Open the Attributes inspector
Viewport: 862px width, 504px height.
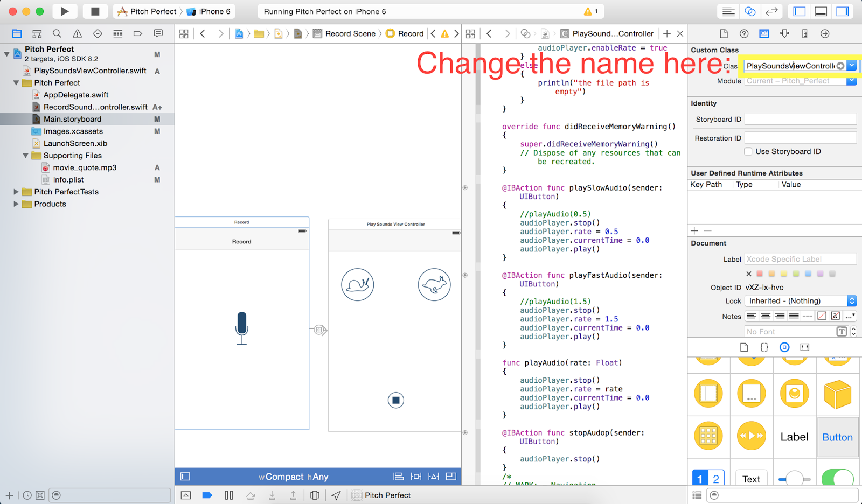[784, 33]
